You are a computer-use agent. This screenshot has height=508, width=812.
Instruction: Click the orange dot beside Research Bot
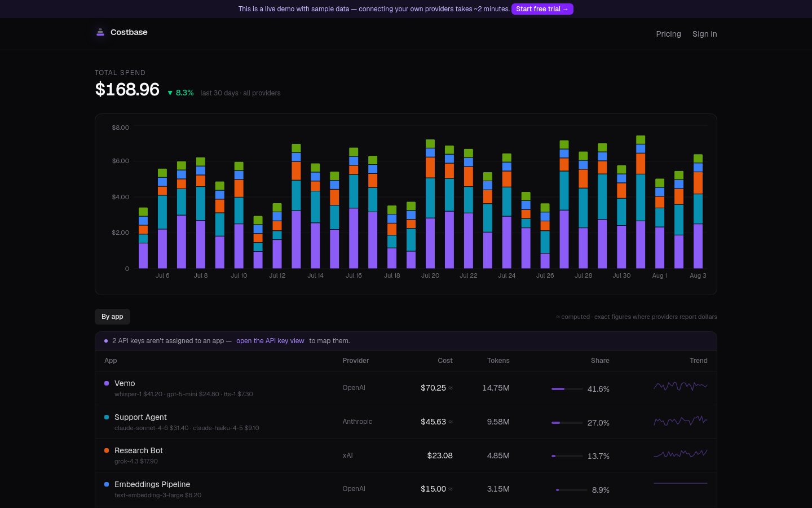coord(107,450)
